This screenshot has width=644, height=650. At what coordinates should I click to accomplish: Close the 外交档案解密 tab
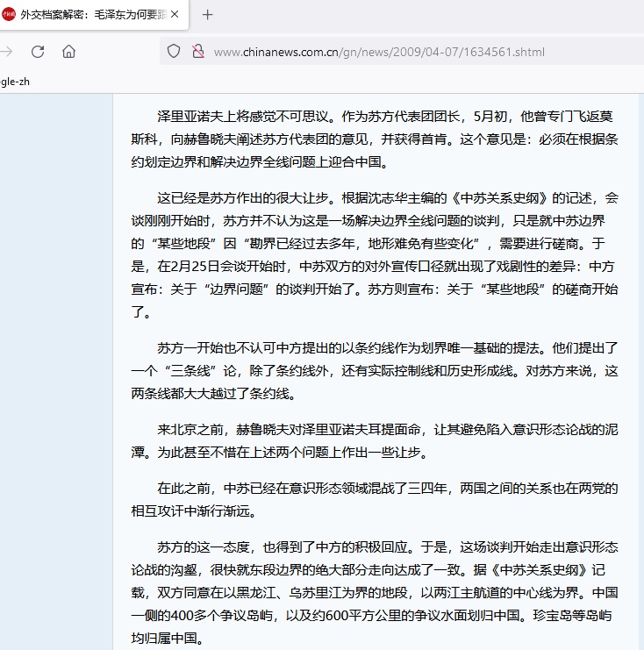(x=174, y=15)
